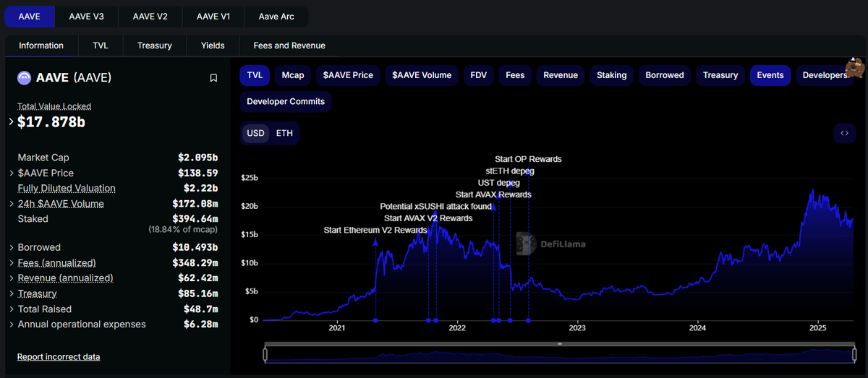Enable Developer Commits chart series
The image size is (868, 378).
(x=286, y=102)
